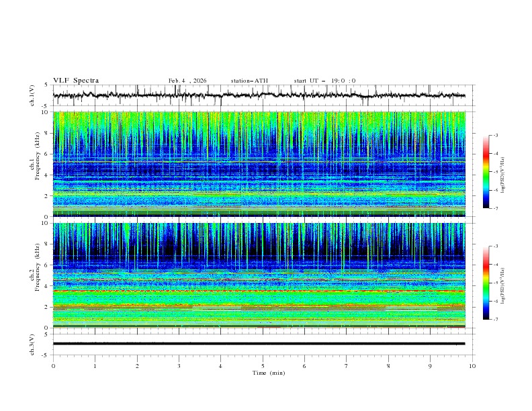
Task: Select the date "Feb. 4 , 2026"
Action: click(187, 81)
